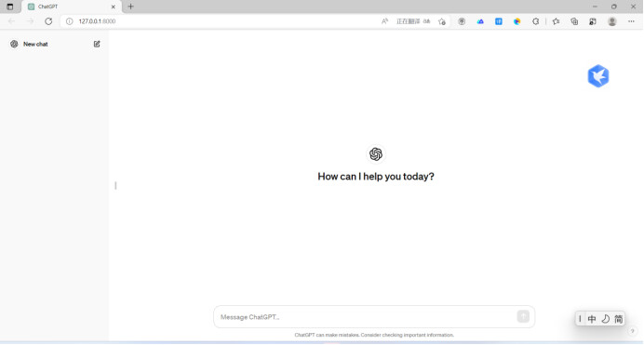Click the ChatGPT logo beside New chat
Screen dimensions: 644x345
[14, 44]
